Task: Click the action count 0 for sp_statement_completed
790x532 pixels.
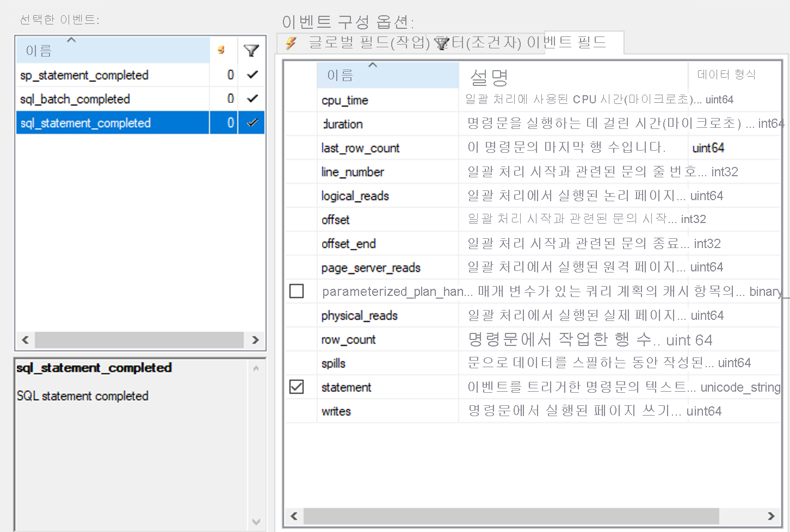Action: click(231, 75)
